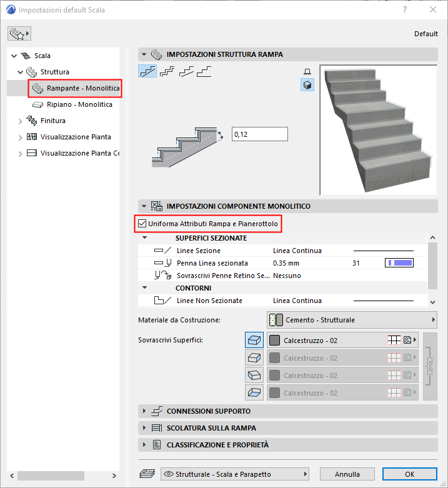The width and height of the screenshot is (448, 488).
Task: Click the layer icon beside the layer dropdown
Action: click(x=147, y=474)
